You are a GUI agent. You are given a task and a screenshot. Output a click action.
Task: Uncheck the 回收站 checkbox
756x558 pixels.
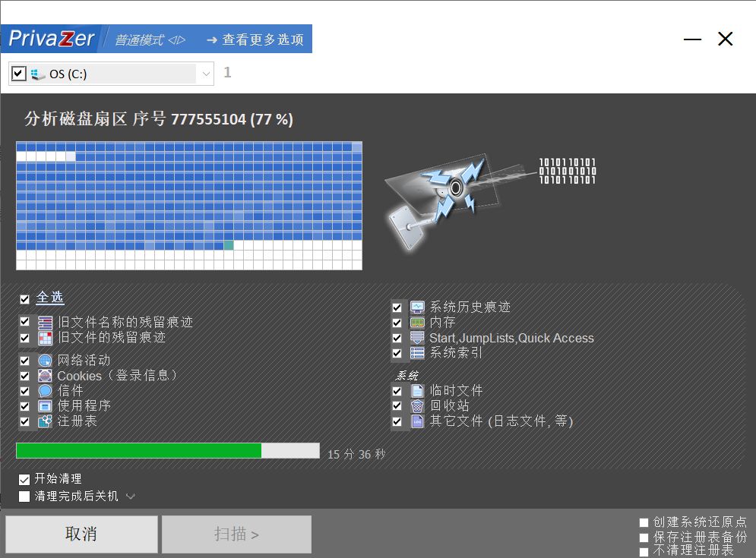[x=397, y=406]
